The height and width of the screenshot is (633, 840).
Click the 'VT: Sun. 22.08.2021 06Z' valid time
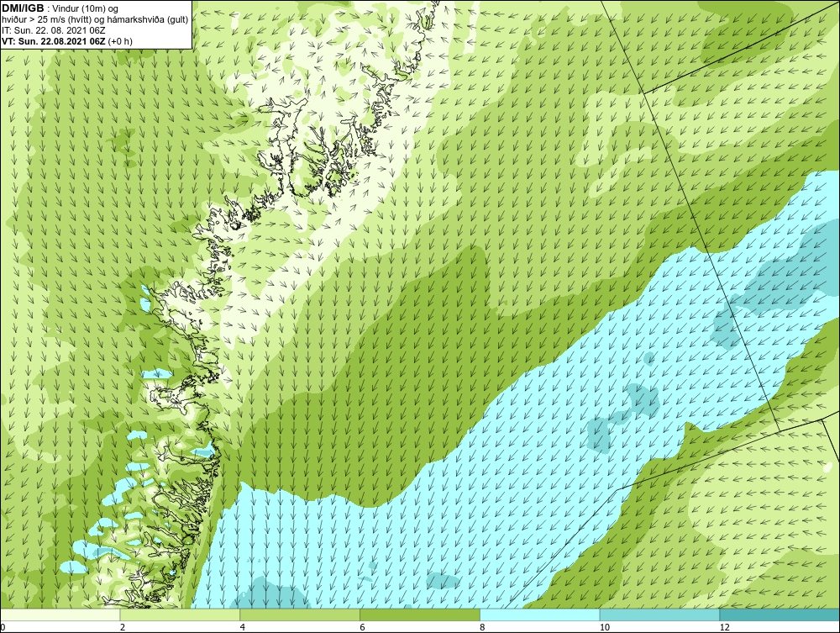tap(54, 41)
